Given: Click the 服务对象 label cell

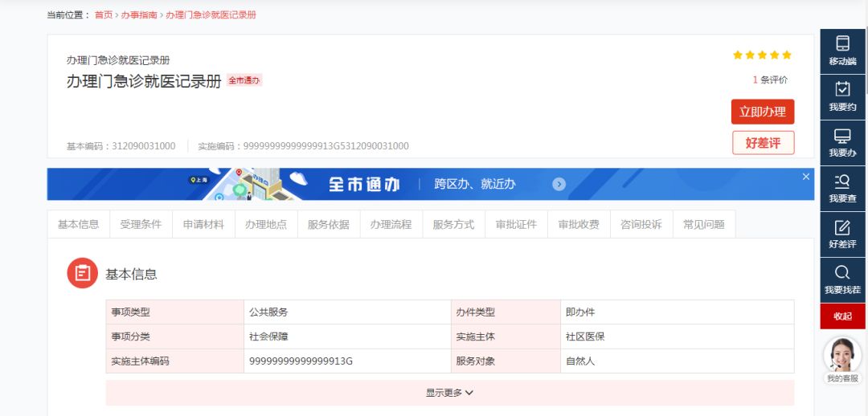Looking at the screenshot, I should pyautogui.click(x=506, y=361).
